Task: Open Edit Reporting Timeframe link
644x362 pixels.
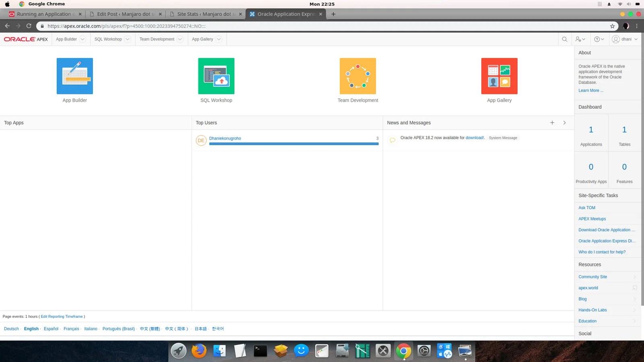Action: pos(62,317)
